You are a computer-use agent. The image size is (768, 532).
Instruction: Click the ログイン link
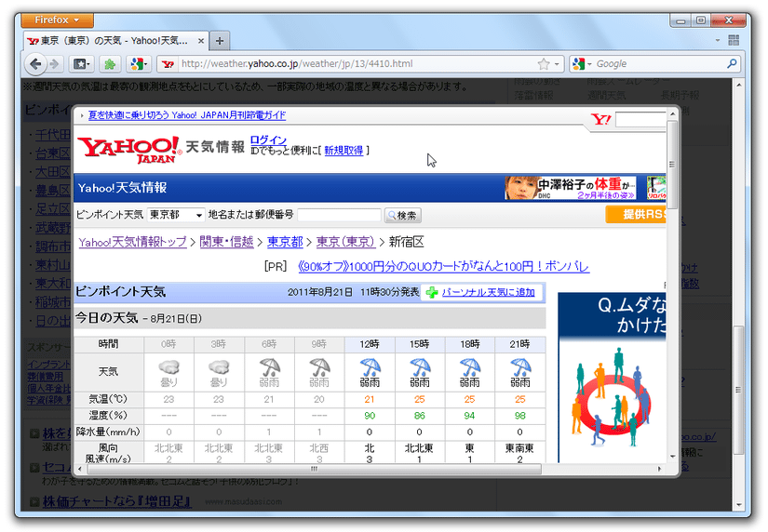(268, 140)
